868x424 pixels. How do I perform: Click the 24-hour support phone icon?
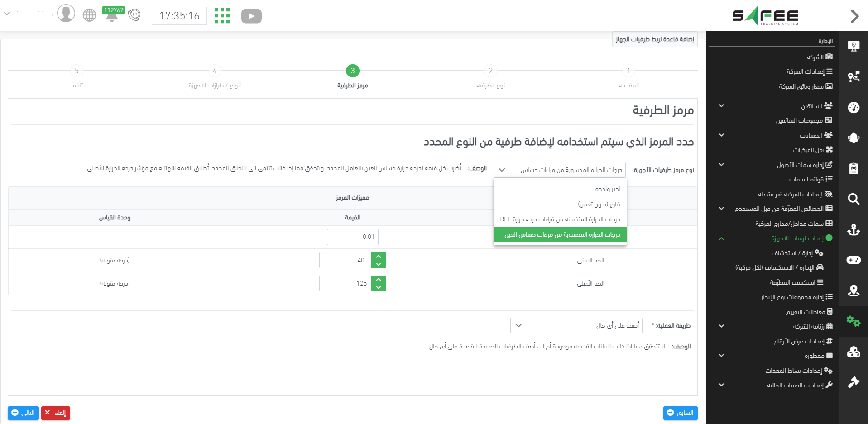coord(134,15)
